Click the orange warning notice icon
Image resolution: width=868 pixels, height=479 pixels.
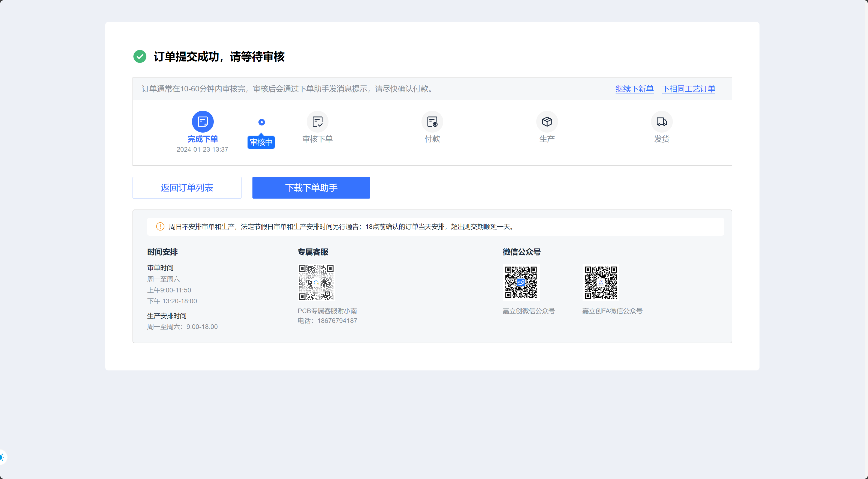click(x=160, y=226)
